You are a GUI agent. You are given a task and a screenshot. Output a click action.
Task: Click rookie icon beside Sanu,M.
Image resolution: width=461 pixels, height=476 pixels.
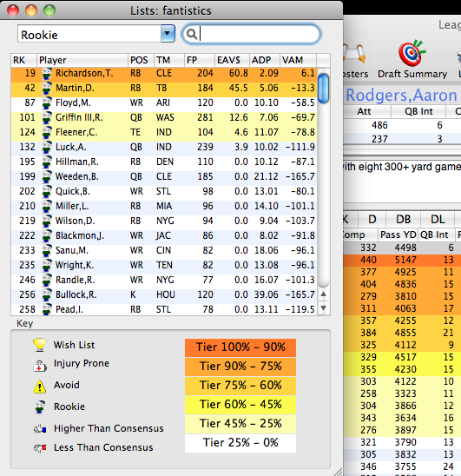click(46, 251)
